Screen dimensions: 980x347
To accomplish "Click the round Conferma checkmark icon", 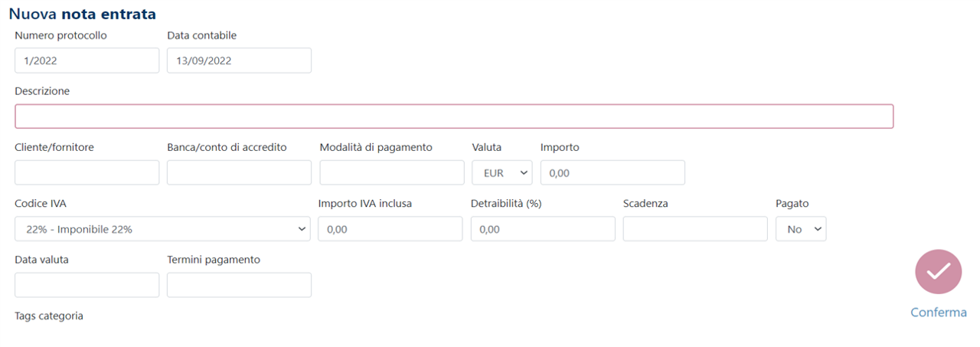I will (938, 272).
